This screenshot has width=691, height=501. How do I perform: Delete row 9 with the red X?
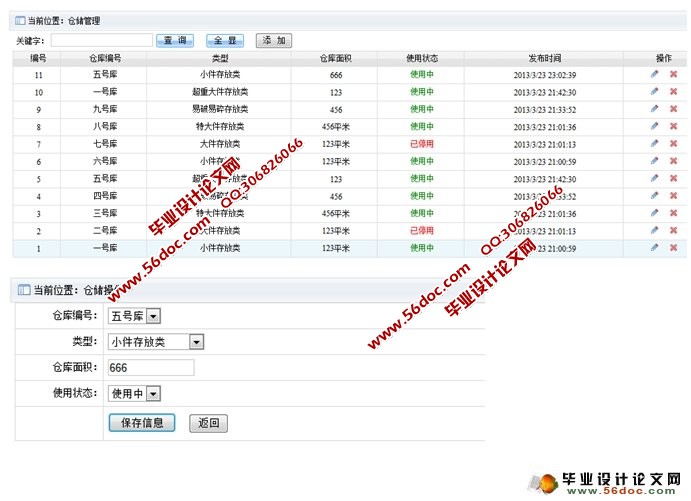(673, 109)
